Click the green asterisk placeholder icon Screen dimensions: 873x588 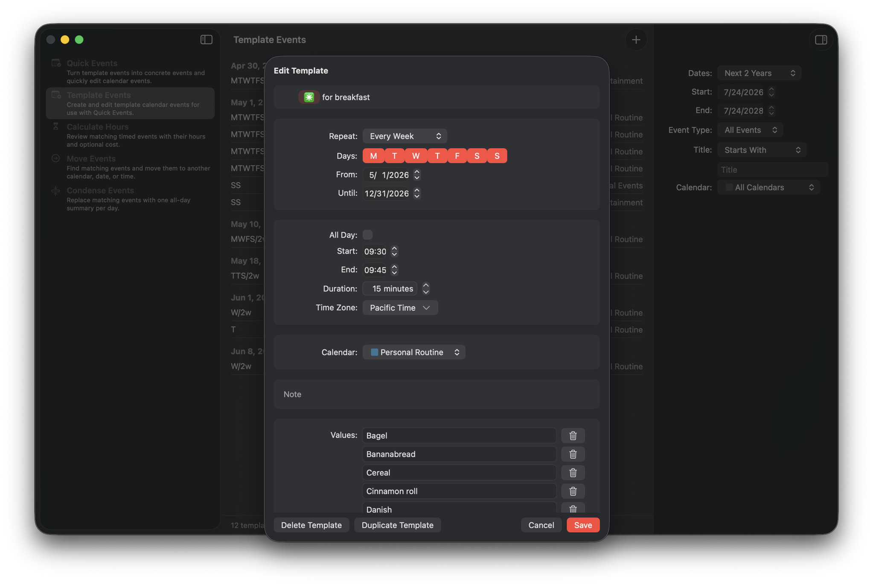309,97
